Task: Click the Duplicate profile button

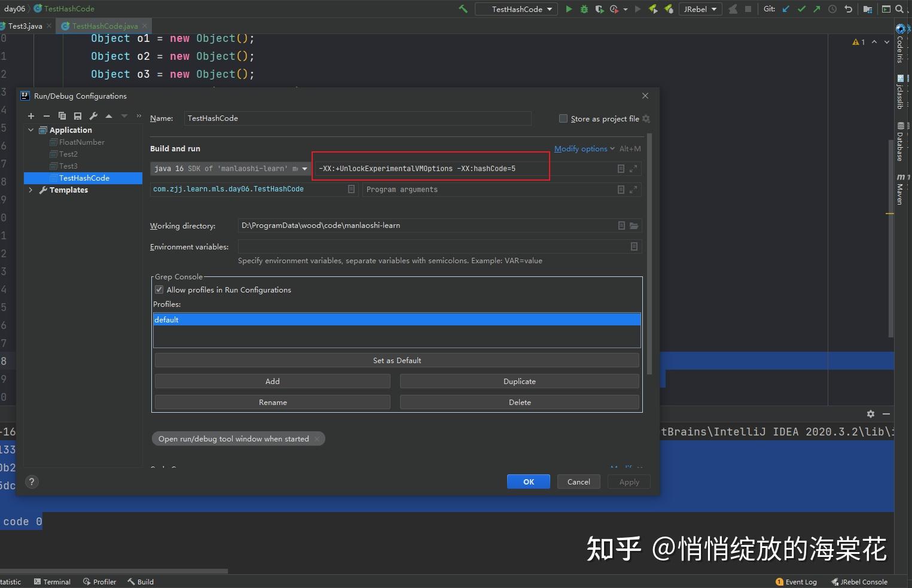Action: (x=520, y=381)
